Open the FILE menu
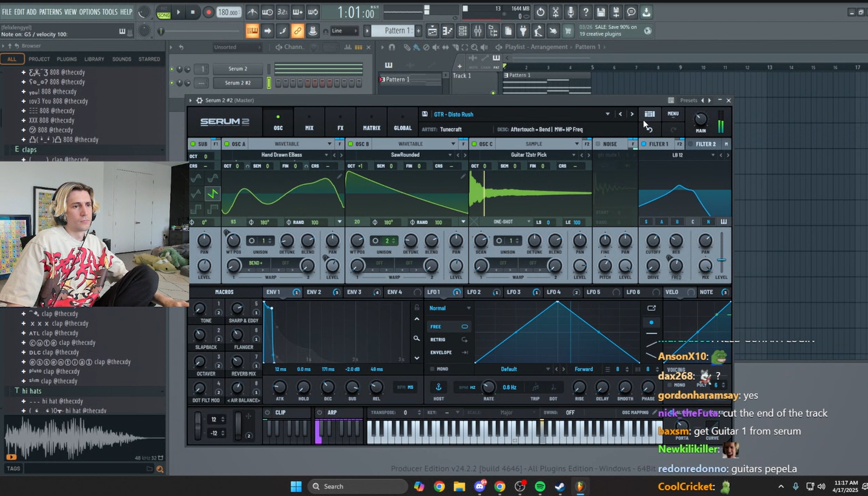This screenshot has height=496, width=868. [x=6, y=12]
